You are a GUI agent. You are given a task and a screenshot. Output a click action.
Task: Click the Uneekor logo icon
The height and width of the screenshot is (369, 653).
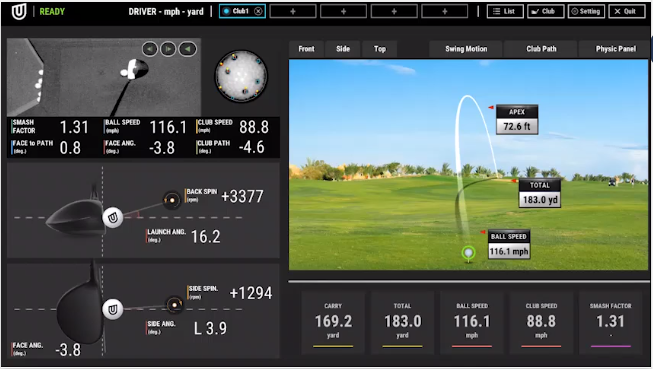tap(19, 12)
